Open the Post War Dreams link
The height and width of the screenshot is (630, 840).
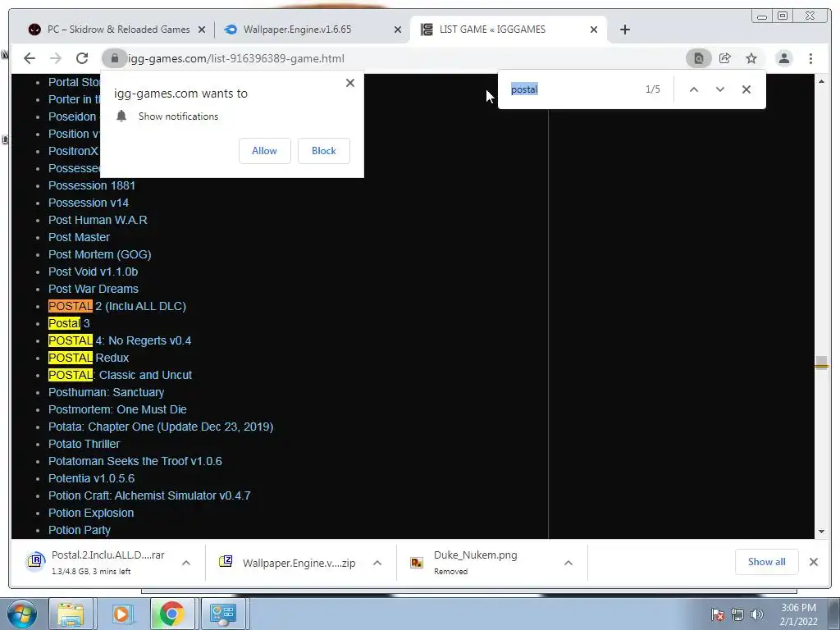tap(94, 290)
